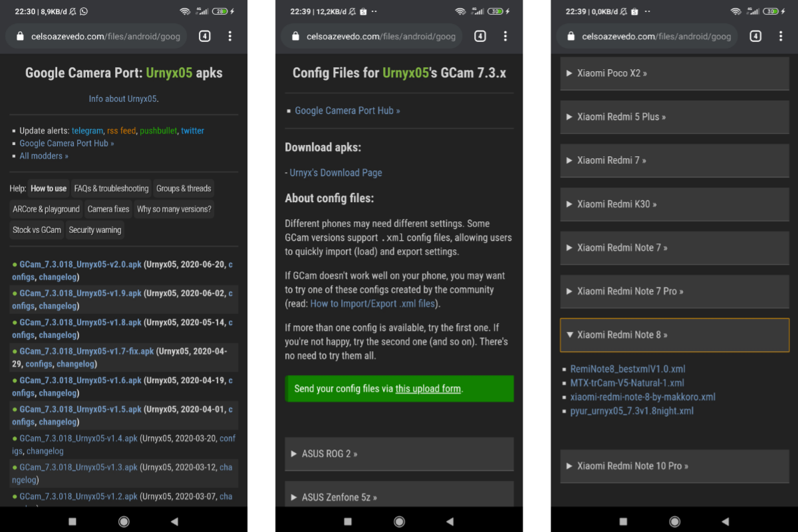
Task: Open Stock vs GCam help tab
Action: 37,230
